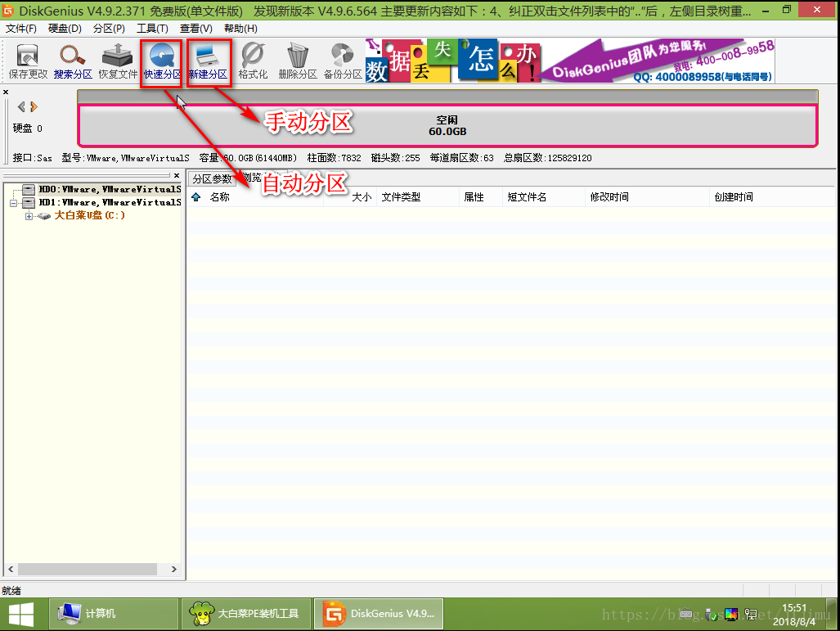The width and height of the screenshot is (840, 631).
Task: Click the tree panel horizontal scrollbar thumb
Action: coord(88,569)
